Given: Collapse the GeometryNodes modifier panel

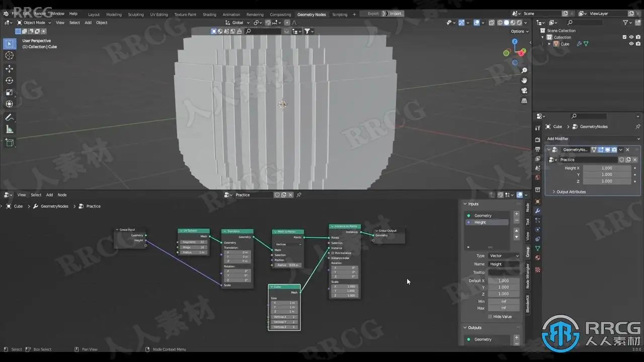Looking at the screenshot, I should (x=549, y=150).
